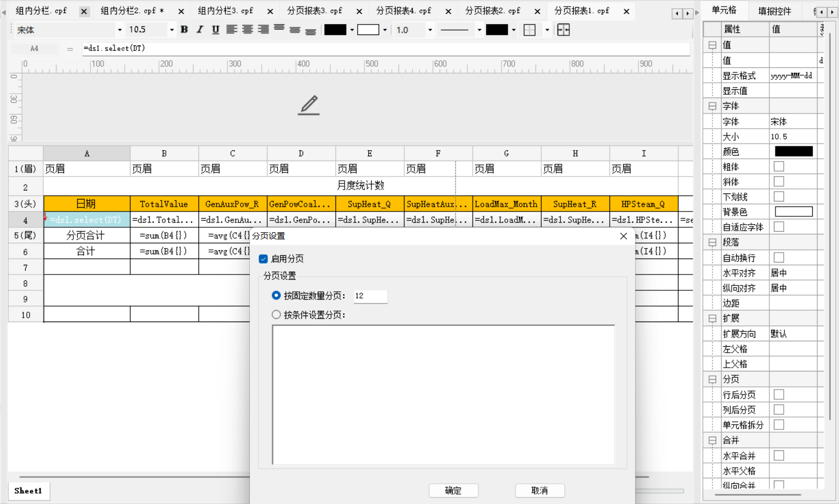The width and height of the screenshot is (839, 504).
Task: Cancel dialog with 取消 button
Action: click(540, 490)
